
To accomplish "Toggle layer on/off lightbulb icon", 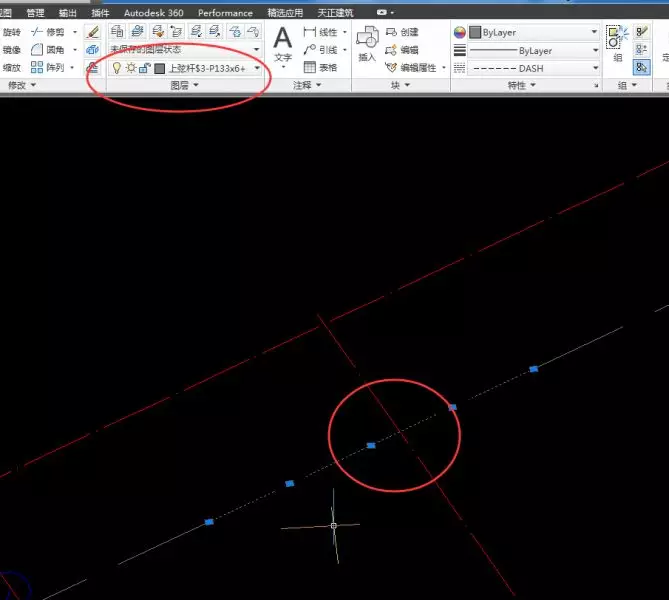I will click(116, 68).
